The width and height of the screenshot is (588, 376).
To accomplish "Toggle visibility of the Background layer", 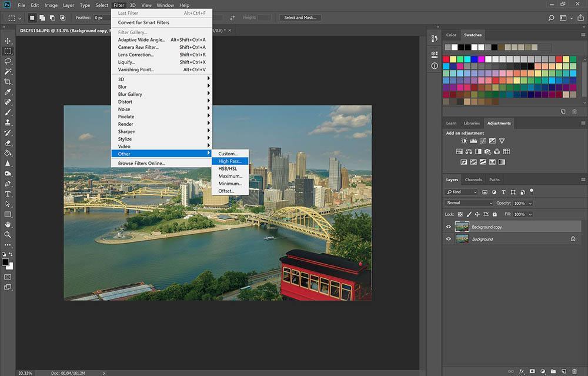I will [449, 239].
